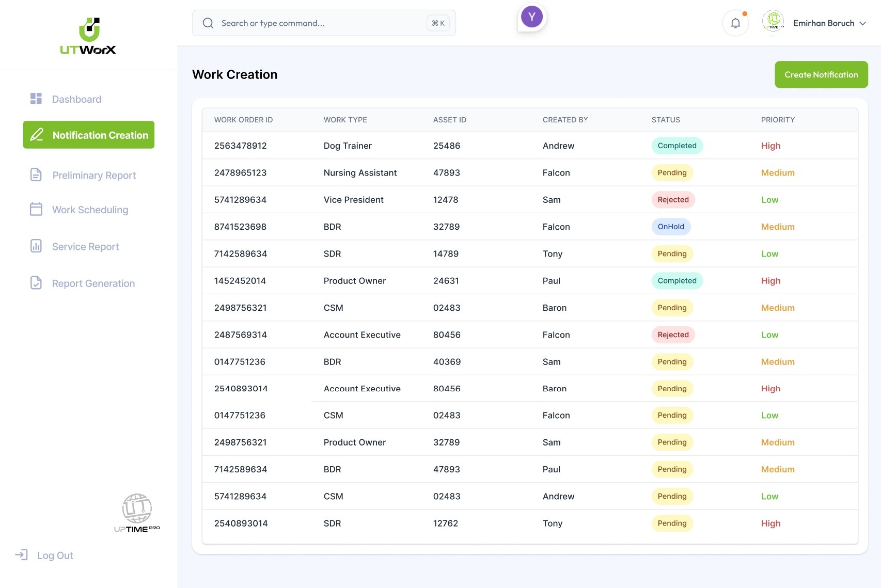Focus the Search or type command field
Image resolution: width=881 pixels, height=588 pixels.
tap(320, 23)
